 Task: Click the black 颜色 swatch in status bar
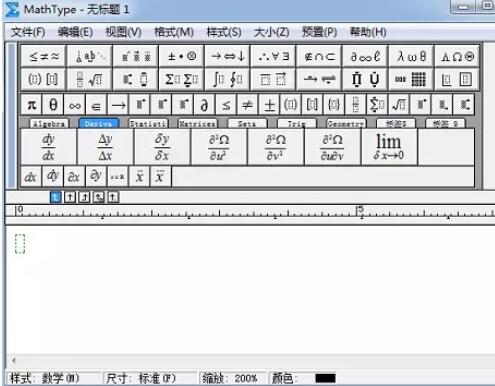[x=325, y=378]
